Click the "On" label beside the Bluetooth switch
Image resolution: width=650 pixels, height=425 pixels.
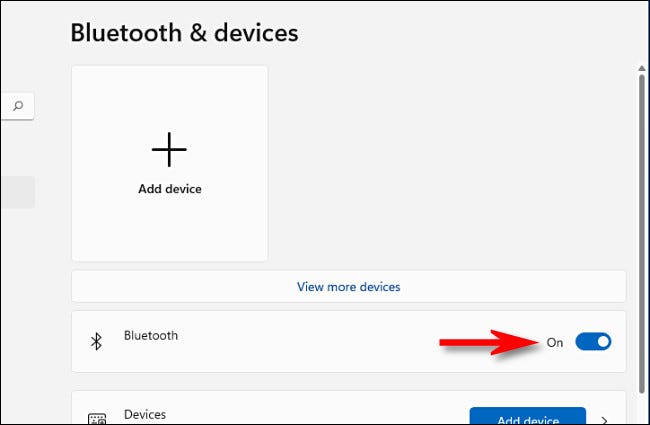pos(555,342)
